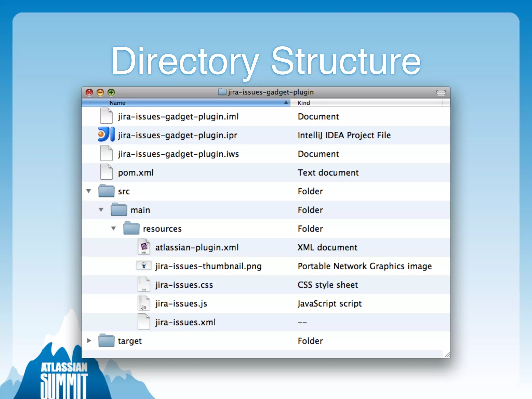532x399 pixels.
Task: Select the jira-issues.css file name
Action: coord(184,285)
